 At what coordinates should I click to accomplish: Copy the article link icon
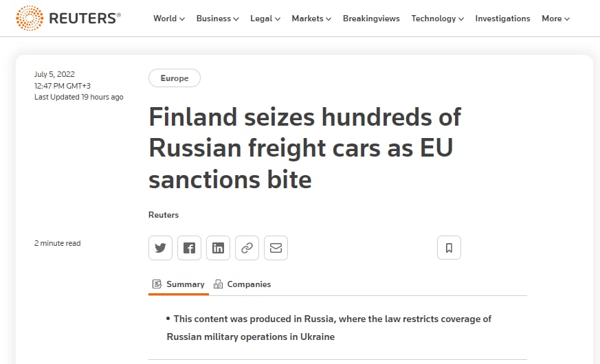[247, 248]
